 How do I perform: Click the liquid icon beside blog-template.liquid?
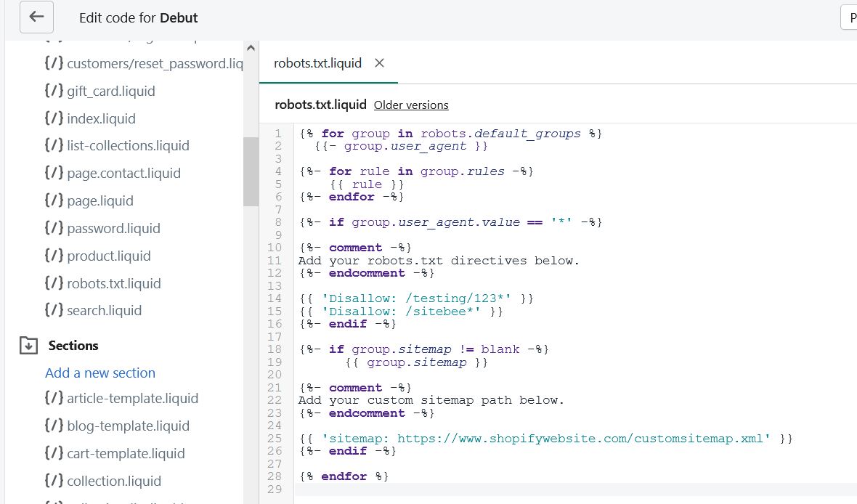point(54,426)
